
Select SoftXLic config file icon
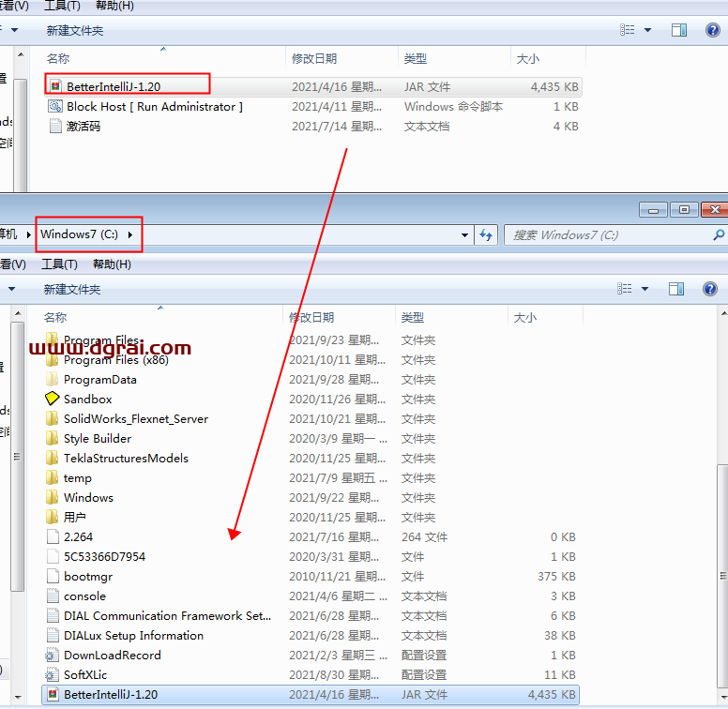click(52, 674)
